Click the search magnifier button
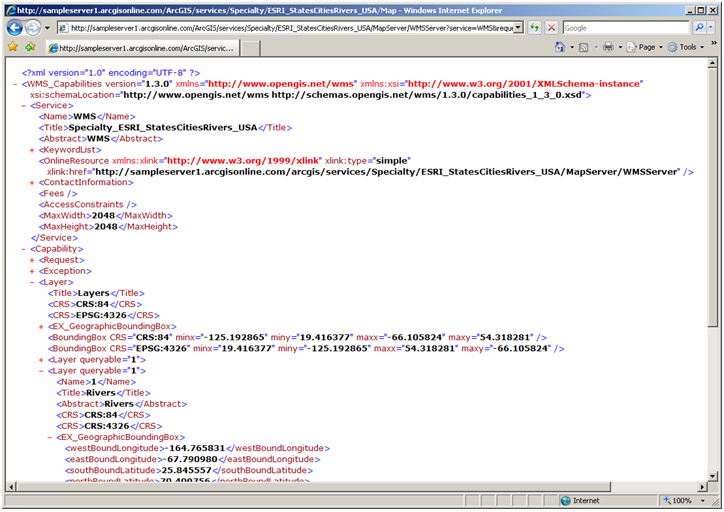Viewport: 724px width, 512px height. 699,28
